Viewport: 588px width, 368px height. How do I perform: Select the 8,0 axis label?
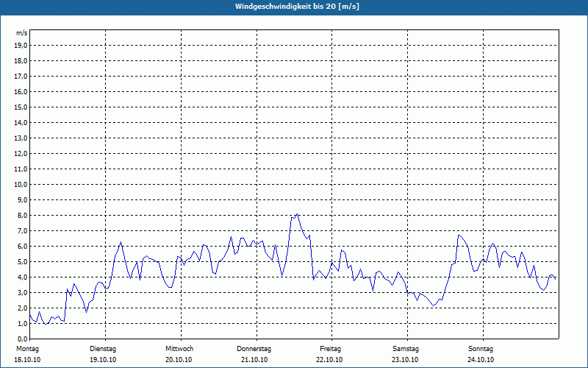pos(23,215)
